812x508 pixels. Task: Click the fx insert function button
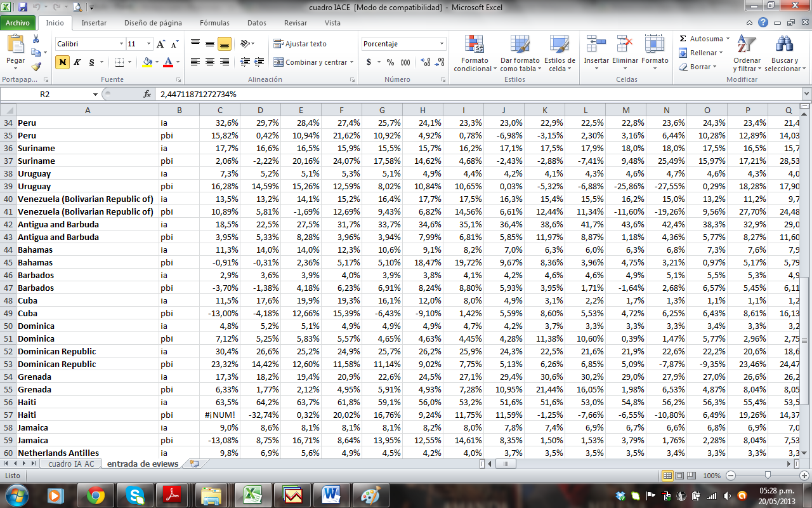click(x=147, y=94)
